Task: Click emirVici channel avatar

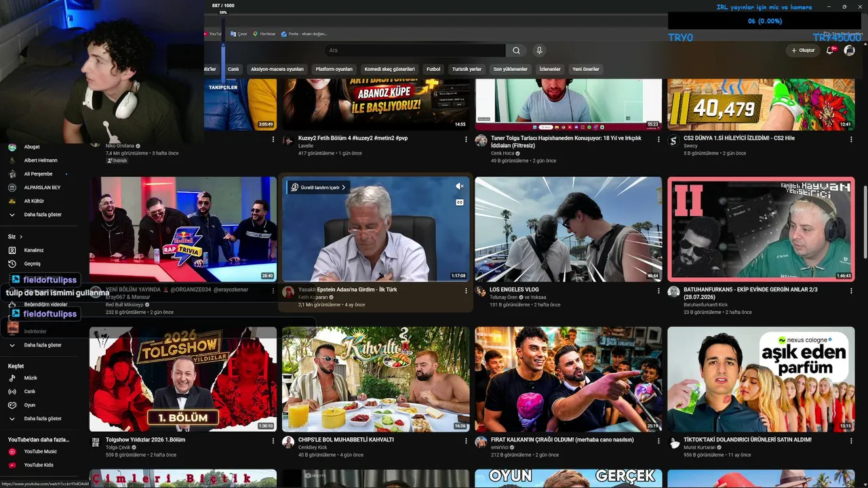Action: [x=481, y=442]
